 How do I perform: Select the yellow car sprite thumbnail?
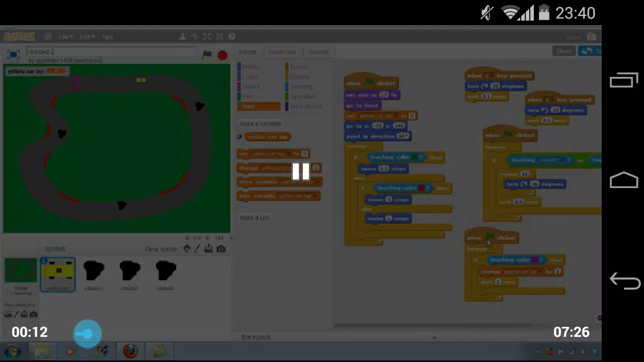[x=58, y=275]
